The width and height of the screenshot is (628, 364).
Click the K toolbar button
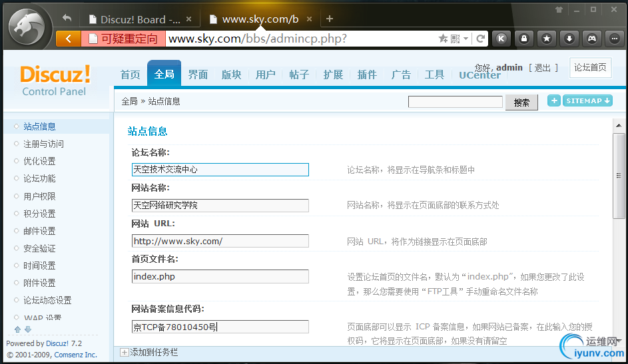501,39
